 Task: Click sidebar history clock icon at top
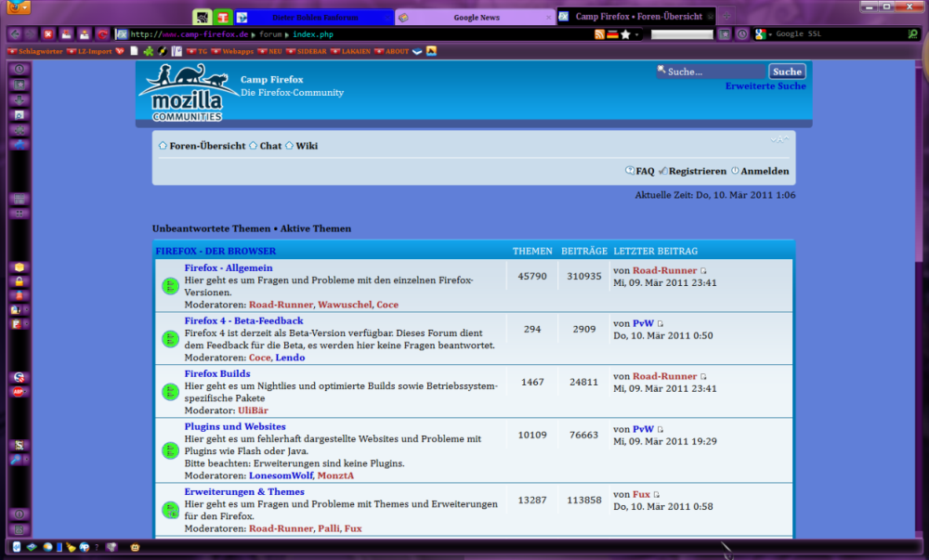tap(19, 70)
